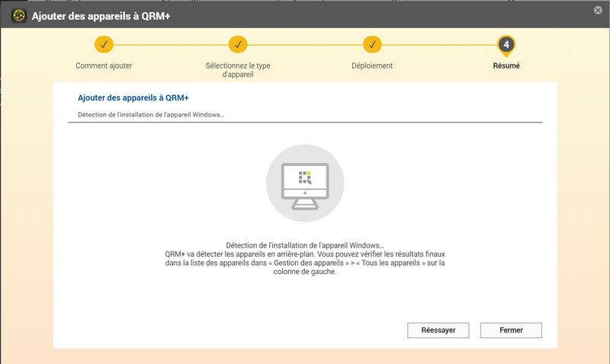Image resolution: width=610 pixels, height=364 pixels.
Task: Click the small status line under the blue heading
Action: (151, 114)
